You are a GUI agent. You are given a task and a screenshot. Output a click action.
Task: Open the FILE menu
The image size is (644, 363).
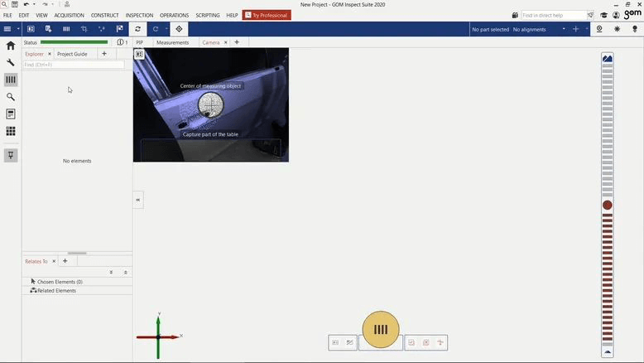tap(7, 15)
